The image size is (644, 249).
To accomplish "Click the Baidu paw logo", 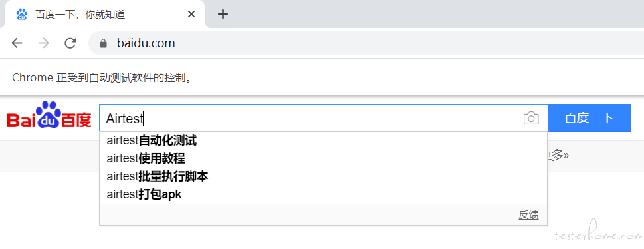I will (49, 115).
